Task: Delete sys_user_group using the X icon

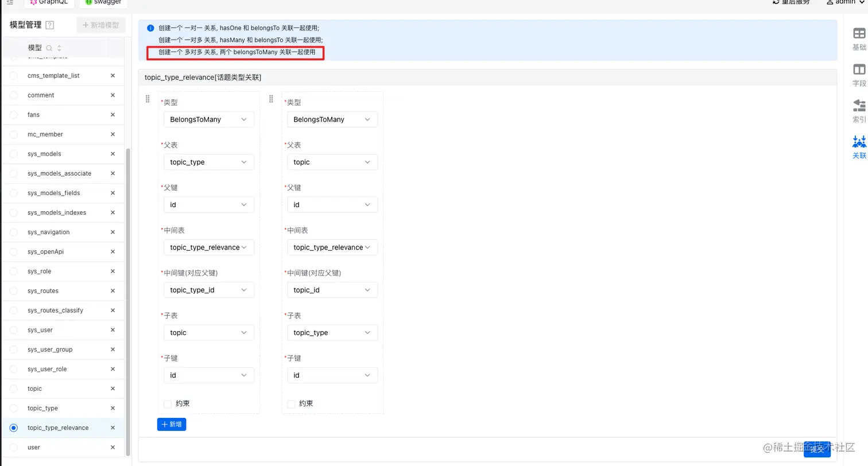Action: tap(113, 349)
